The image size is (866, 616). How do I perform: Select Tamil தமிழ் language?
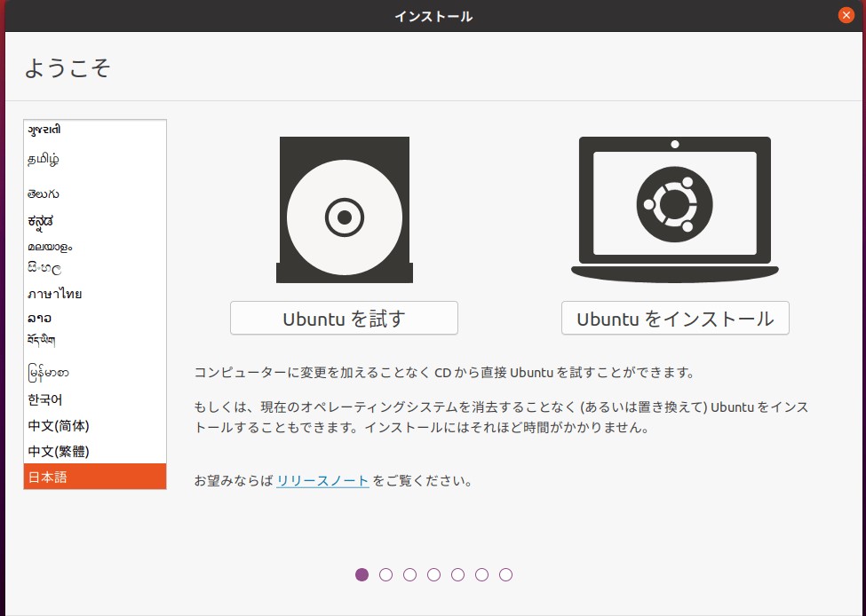click(x=95, y=160)
